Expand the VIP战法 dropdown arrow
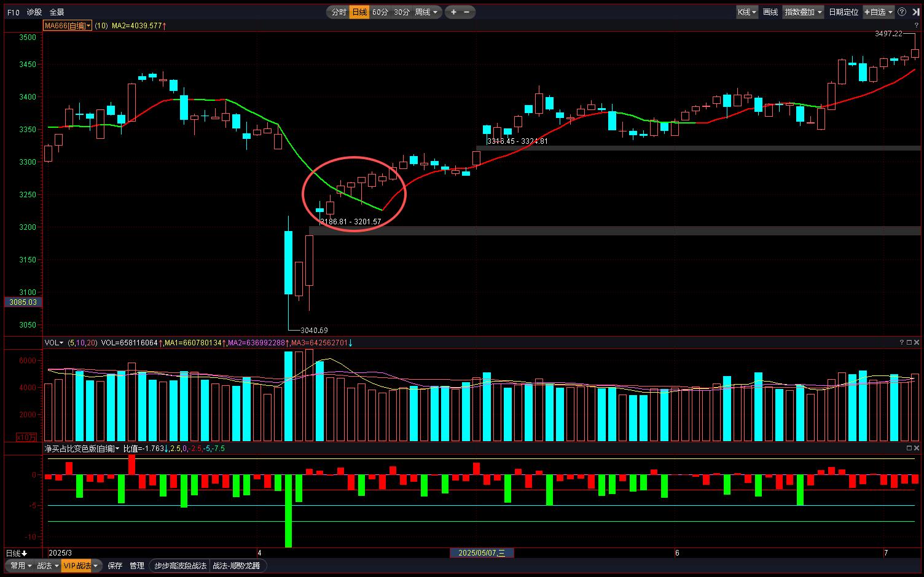Screen dimensions: 924x577 tap(96, 566)
